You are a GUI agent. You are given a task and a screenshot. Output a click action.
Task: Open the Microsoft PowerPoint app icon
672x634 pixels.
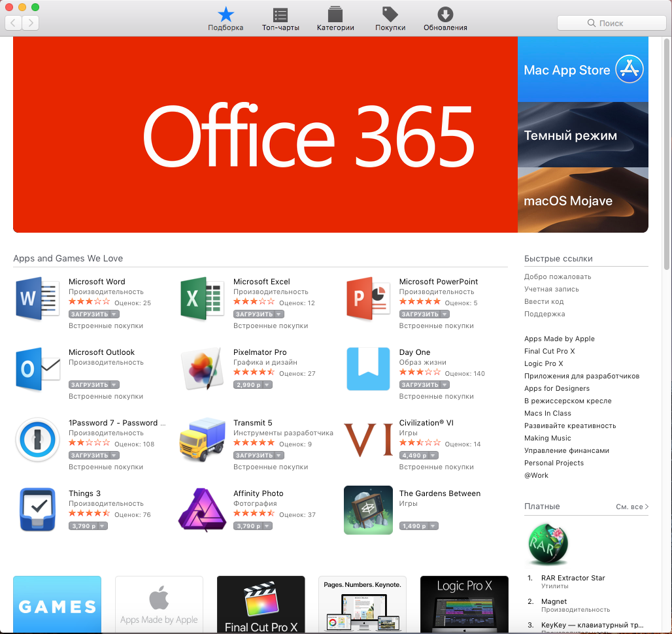coord(368,298)
